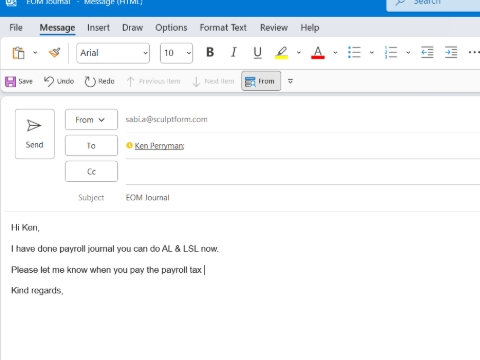480x360 pixels.
Task: Open the From account dropdown button
Action: coord(91,119)
